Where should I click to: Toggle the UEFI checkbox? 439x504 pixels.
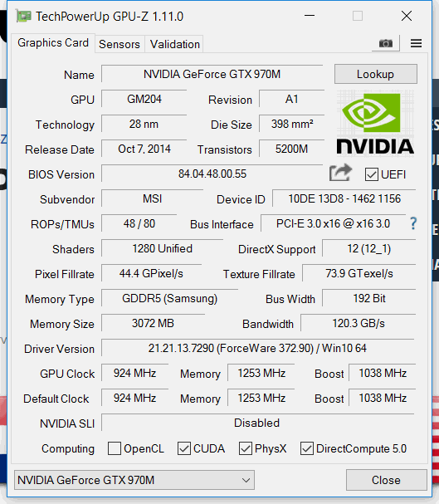pos(371,174)
